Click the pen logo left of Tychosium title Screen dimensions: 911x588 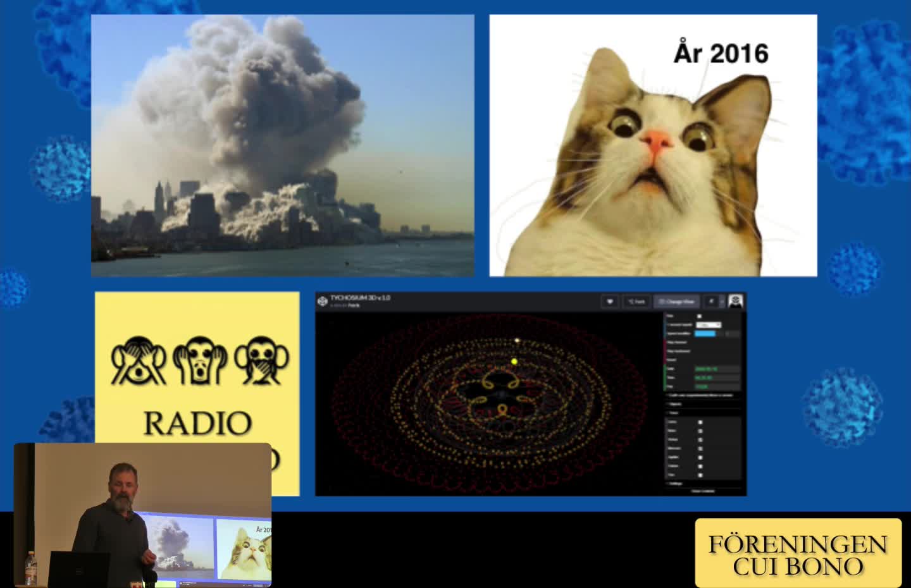(x=323, y=301)
